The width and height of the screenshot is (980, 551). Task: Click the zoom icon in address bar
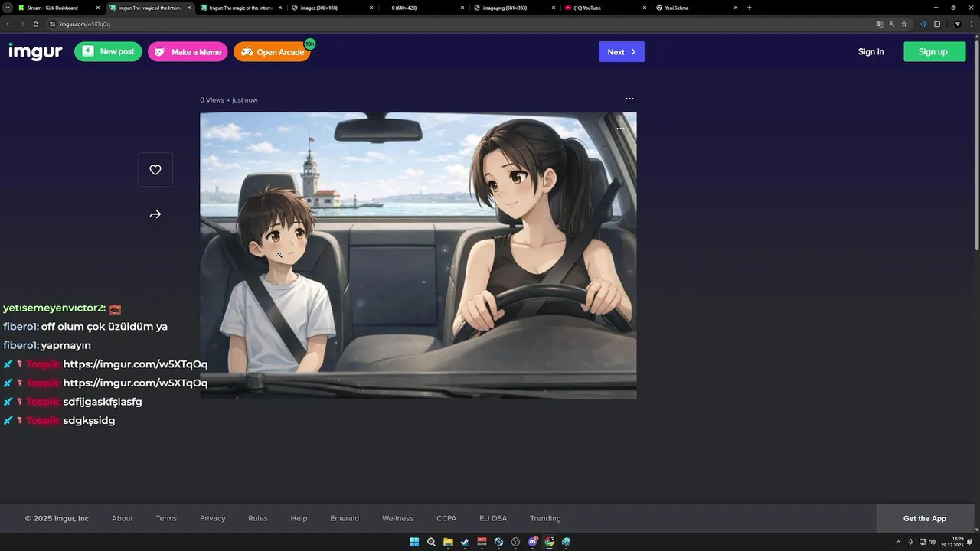(x=892, y=24)
